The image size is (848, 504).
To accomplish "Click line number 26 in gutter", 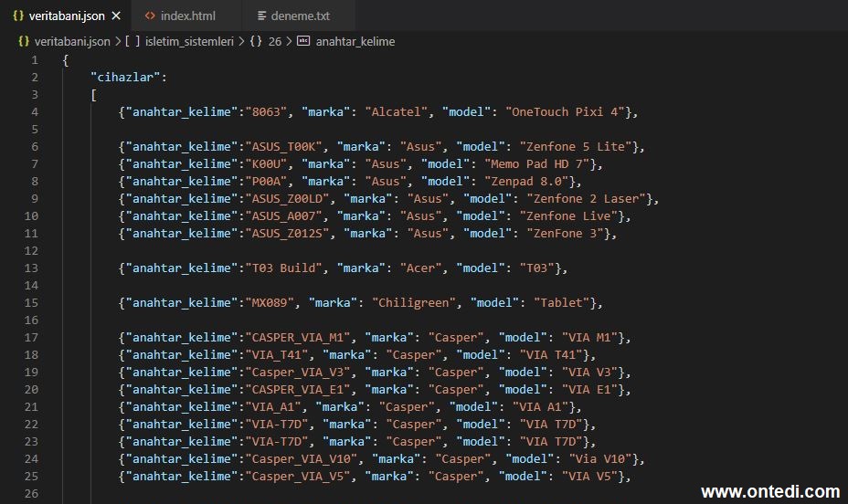I will (x=31, y=493).
